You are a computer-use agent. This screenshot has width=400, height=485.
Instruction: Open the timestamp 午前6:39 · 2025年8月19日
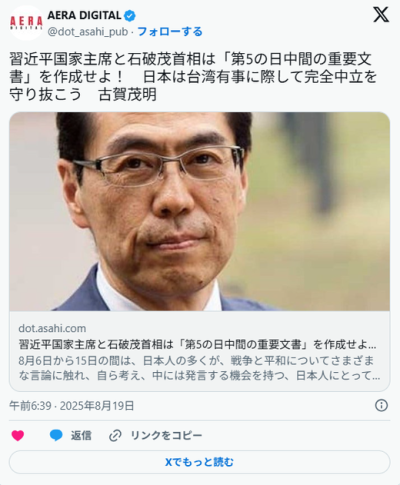pyautogui.click(x=72, y=406)
